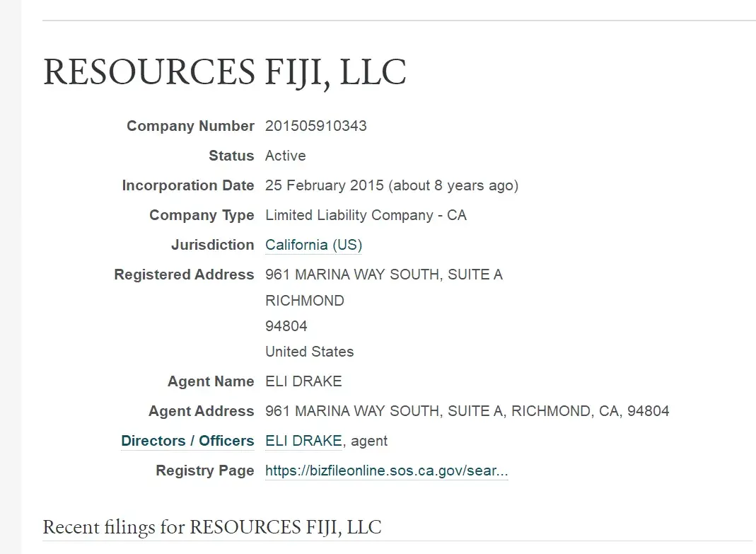Click the registered address street line

pyautogui.click(x=383, y=275)
